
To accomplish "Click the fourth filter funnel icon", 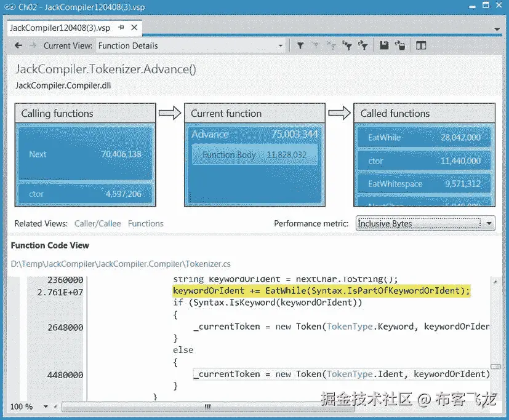I will [347, 46].
